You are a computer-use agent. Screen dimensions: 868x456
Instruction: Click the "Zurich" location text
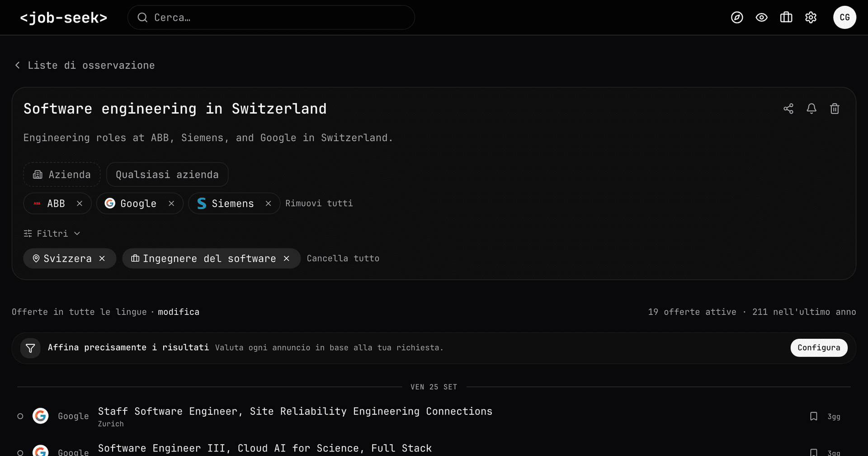coord(111,424)
